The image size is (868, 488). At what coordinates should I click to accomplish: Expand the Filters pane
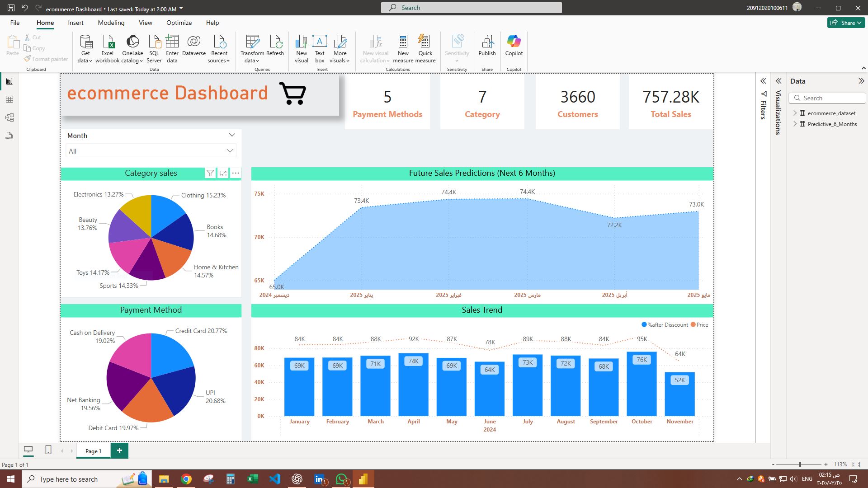[x=763, y=81]
